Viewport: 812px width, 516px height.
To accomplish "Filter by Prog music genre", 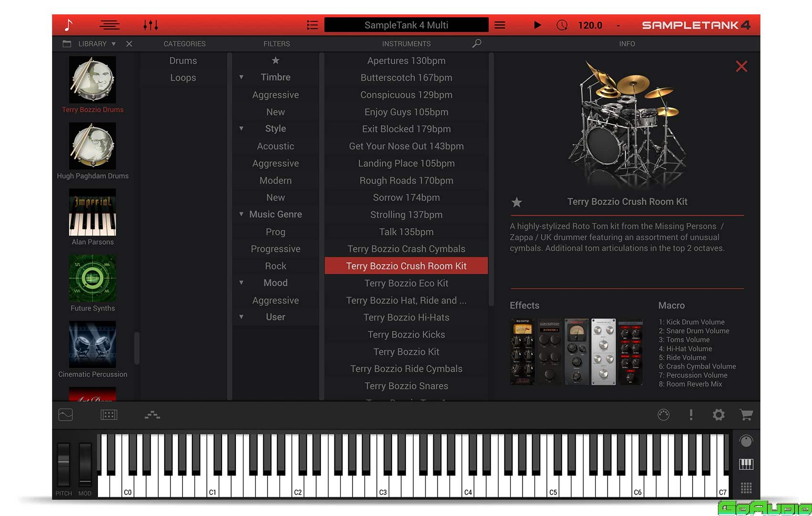I will (x=276, y=232).
